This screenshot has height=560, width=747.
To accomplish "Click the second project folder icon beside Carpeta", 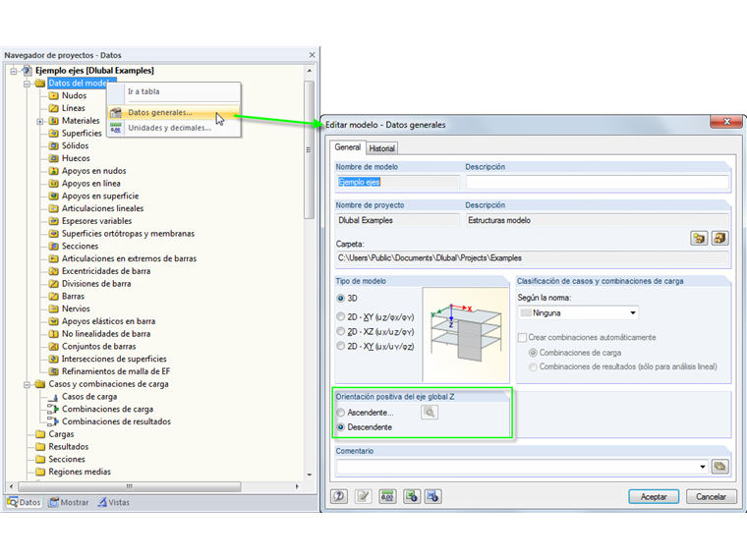I will coord(719,238).
